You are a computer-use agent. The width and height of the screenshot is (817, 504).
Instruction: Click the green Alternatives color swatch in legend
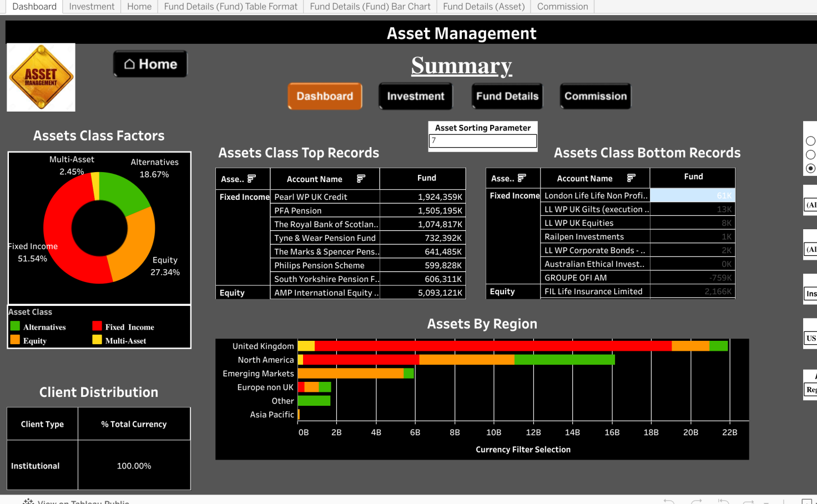point(16,326)
